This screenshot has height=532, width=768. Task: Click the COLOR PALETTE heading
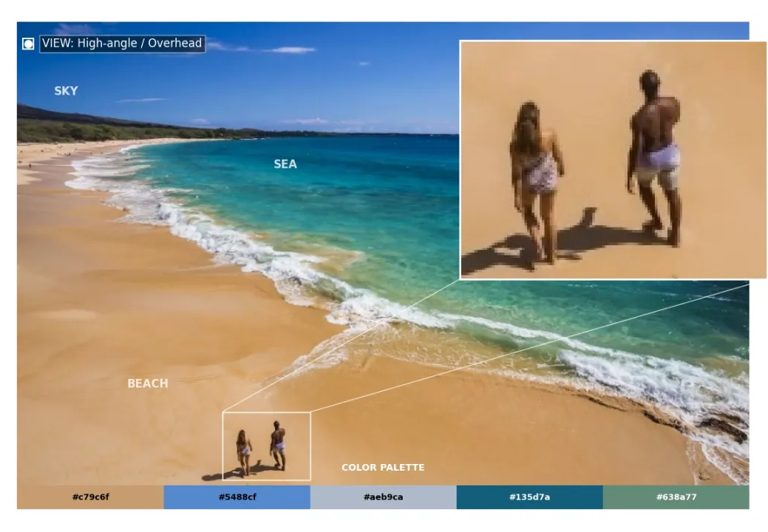tap(383, 468)
